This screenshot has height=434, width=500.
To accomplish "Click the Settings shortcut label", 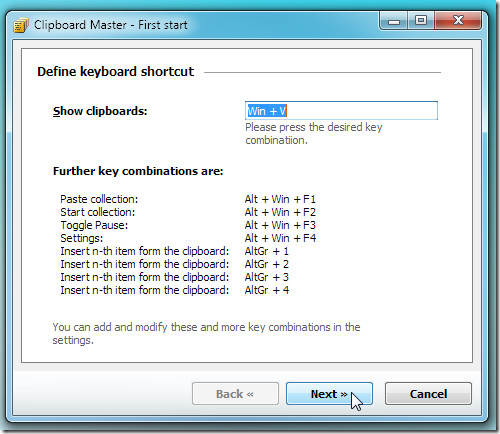I will click(82, 238).
